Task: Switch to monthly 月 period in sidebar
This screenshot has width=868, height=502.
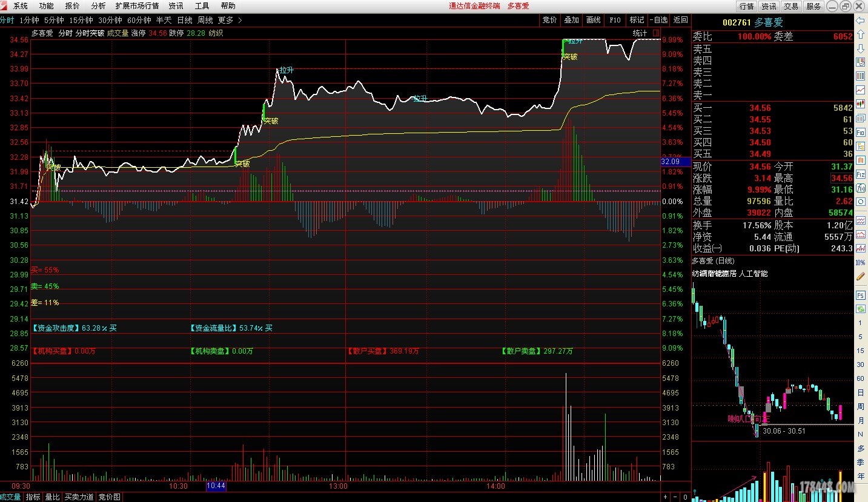Action: tap(860, 420)
